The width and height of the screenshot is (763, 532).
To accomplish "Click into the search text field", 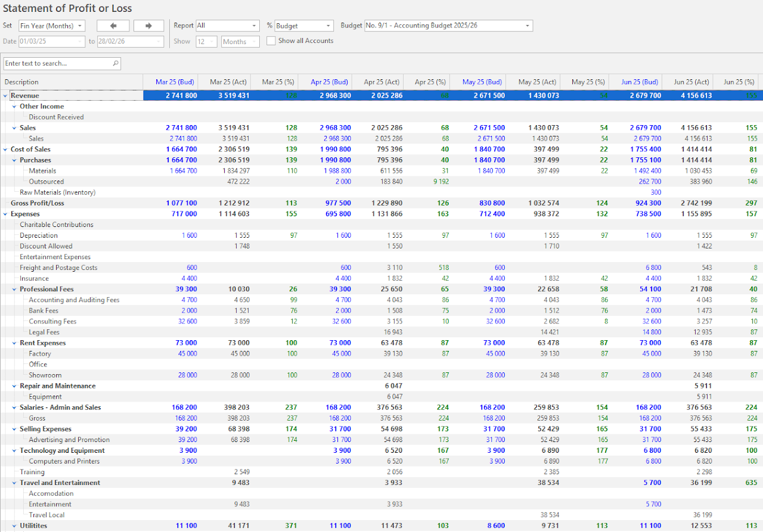I will tap(57, 63).
